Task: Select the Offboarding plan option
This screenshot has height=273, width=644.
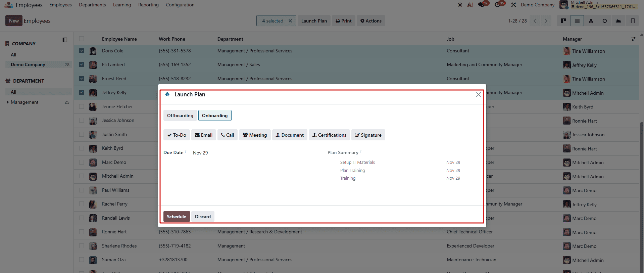Action: 180,116
